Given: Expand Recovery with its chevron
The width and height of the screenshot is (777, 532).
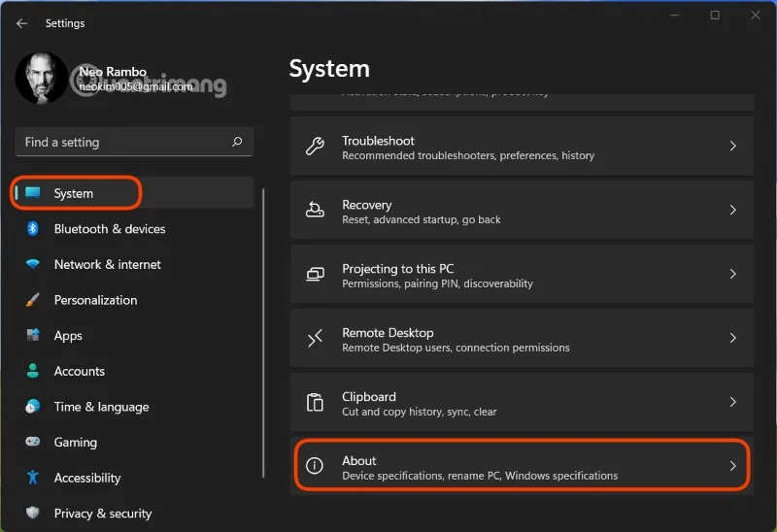Looking at the screenshot, I should pos(732,210).
